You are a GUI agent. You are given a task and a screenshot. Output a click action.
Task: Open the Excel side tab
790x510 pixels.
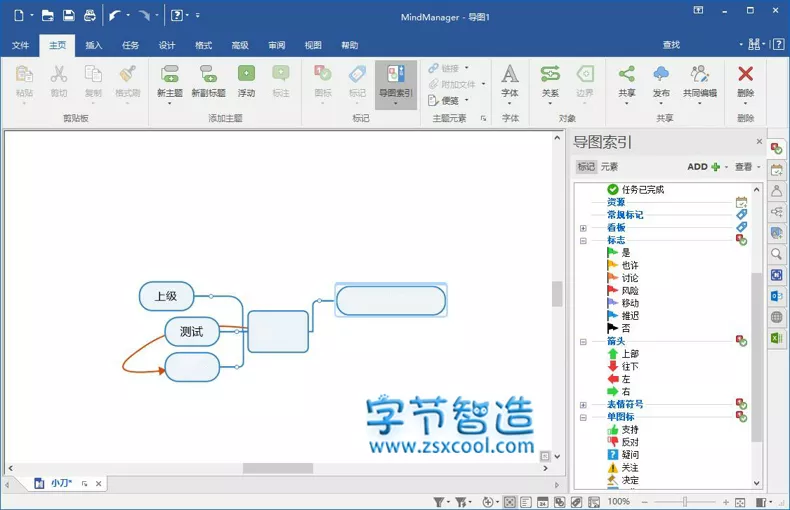tap(777, 338)
